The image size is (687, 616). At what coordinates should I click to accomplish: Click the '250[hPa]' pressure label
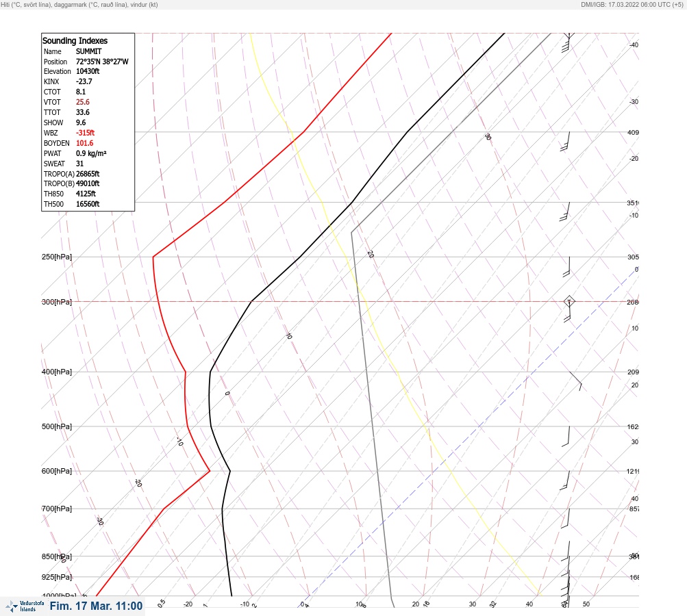(x=57, y=257)
